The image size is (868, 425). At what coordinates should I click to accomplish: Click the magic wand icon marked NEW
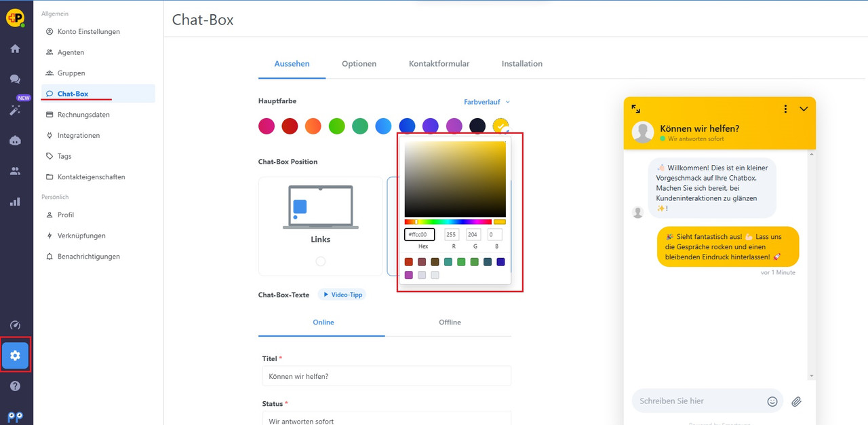point(15,109)
